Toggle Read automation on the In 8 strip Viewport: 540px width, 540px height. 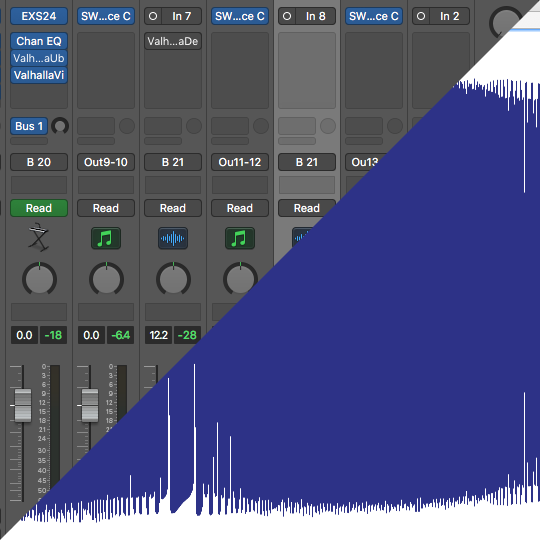tap(306, 208)
